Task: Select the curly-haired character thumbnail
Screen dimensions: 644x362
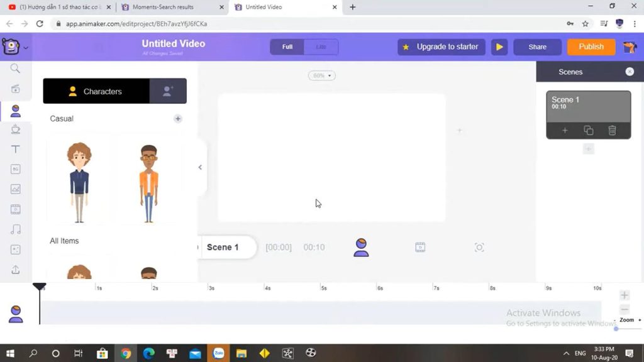Action: coord(78,180)
